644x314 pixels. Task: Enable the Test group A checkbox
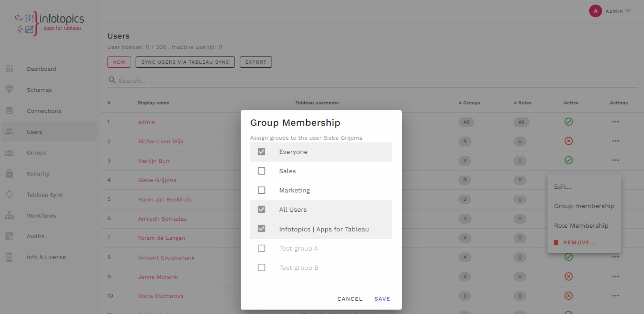tap(261, 248)
